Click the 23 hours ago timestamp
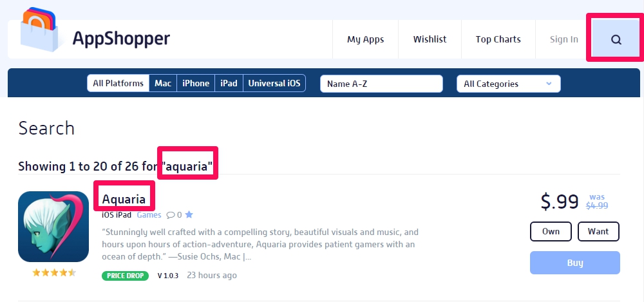The height and width of the screenshot is (302, 644). (x=212, y=276)
